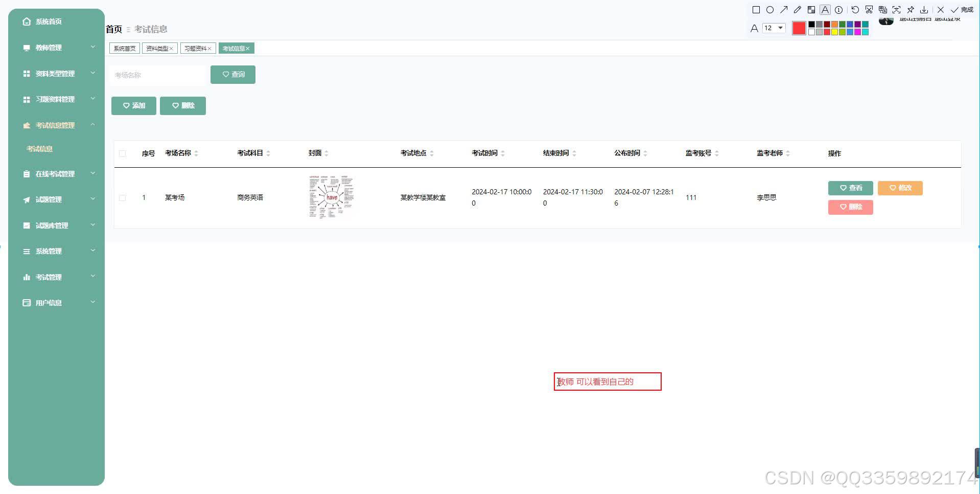This screenshot has height=494, width=980.
Task: Click the translate screenshot icon
Action: coord(883,10)
